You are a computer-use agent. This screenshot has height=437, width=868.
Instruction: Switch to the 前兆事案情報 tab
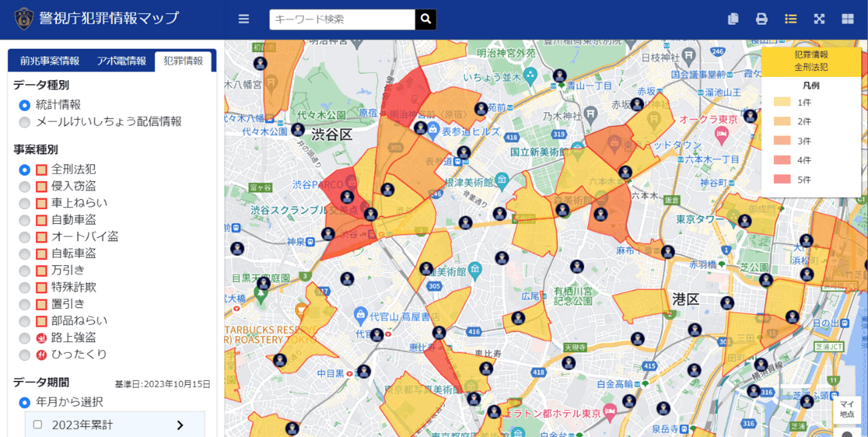point(49,61)
